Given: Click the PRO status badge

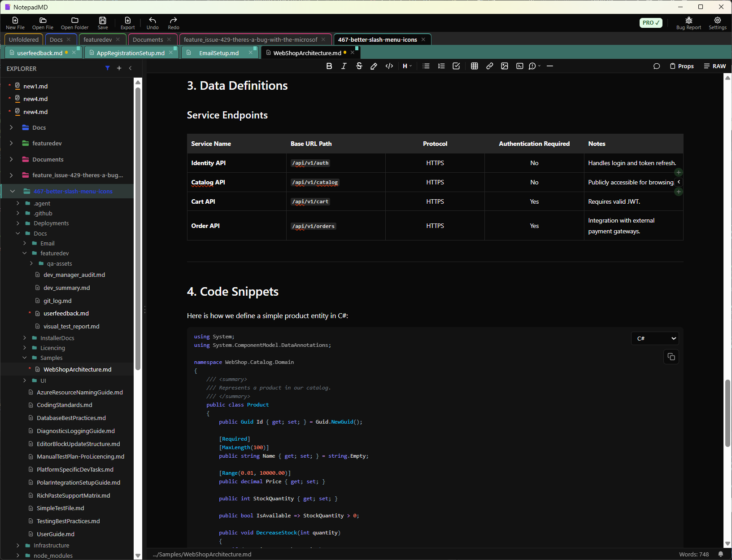Looking at the screenshot, I should 651,22.
